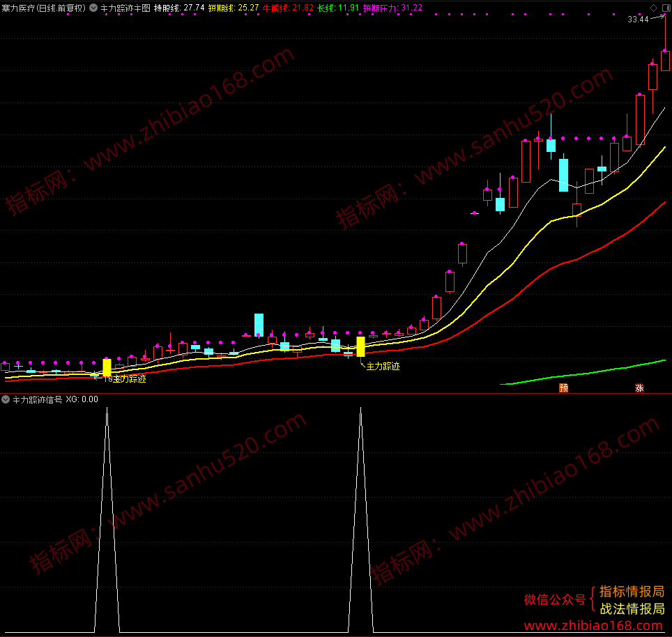Select the green 长线 11.91 readout
Screen dimensions: 672x637
point(338,8)
